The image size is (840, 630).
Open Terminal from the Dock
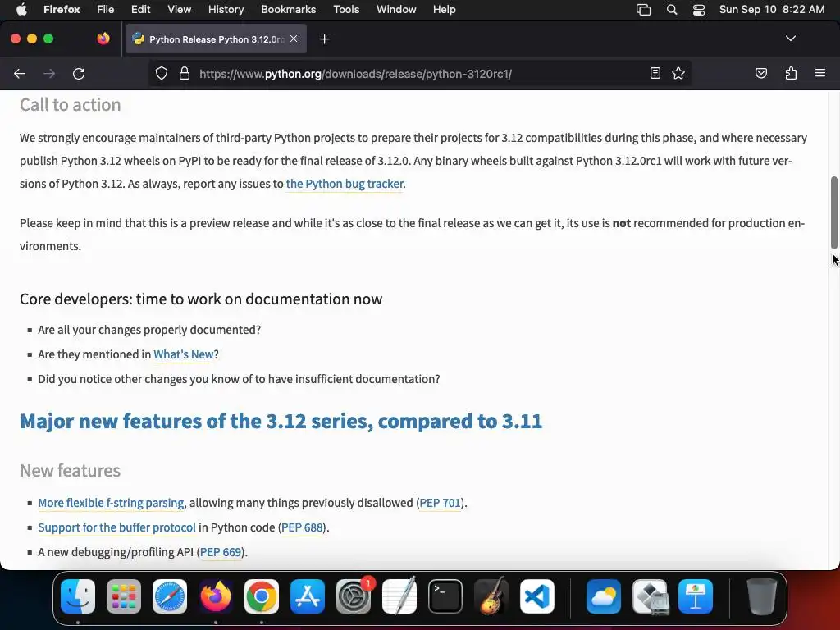tap(445, 596)
